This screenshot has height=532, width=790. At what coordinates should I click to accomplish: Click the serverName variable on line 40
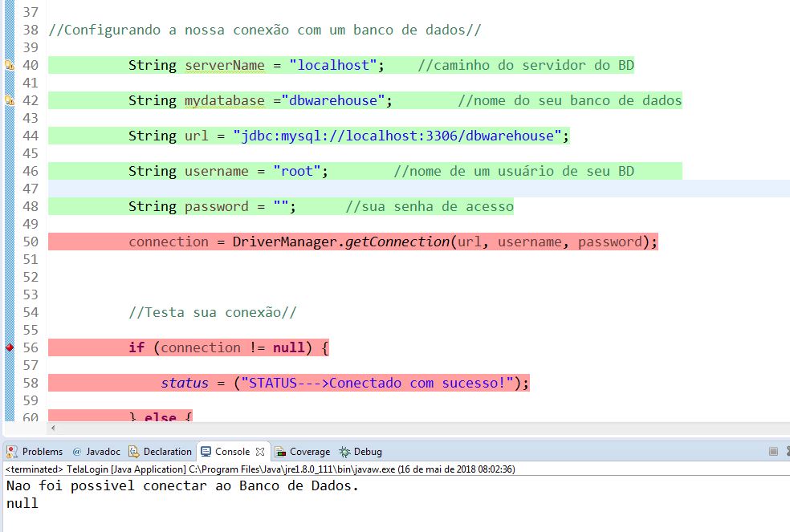click(225, 65)
